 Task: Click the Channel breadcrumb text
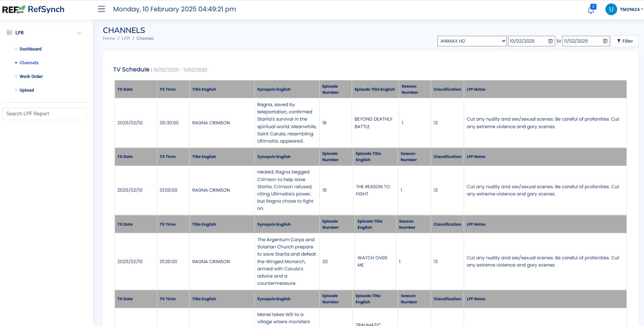point(145,39)
